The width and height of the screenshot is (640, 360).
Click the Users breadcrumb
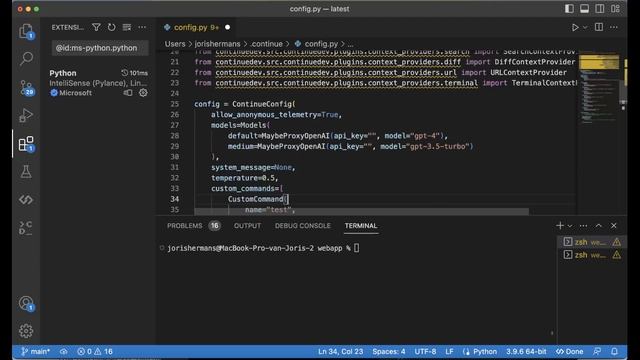pyautogui.click(x=175, y=44)
